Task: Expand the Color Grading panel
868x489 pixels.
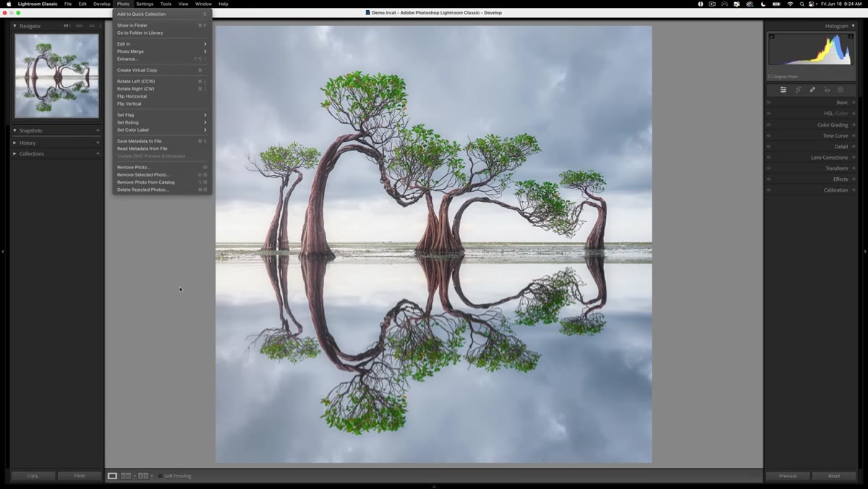Action: [854, 124]
